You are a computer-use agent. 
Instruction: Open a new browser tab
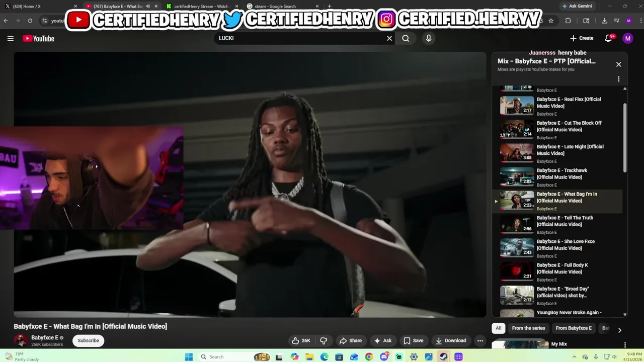click(x=330, y=6)
